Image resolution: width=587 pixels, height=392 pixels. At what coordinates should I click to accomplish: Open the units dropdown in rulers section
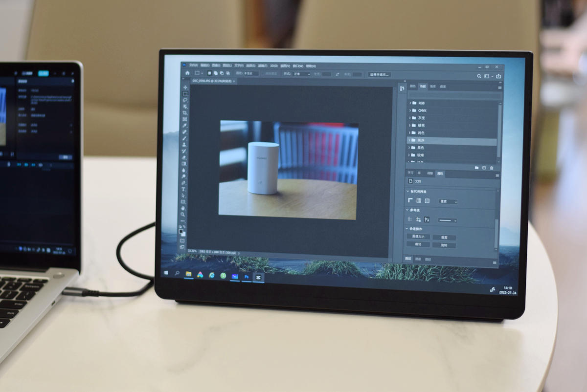[x=448, y=201]
